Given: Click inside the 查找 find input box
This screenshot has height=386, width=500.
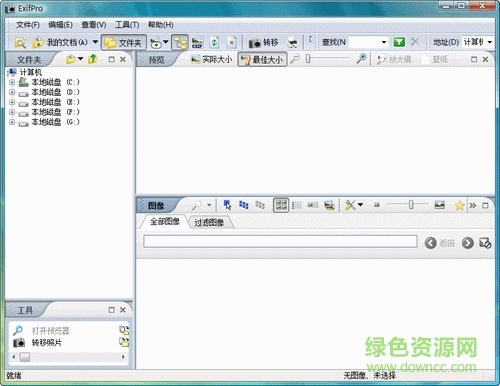Looking at the screenshot, I should coord(364,42).
